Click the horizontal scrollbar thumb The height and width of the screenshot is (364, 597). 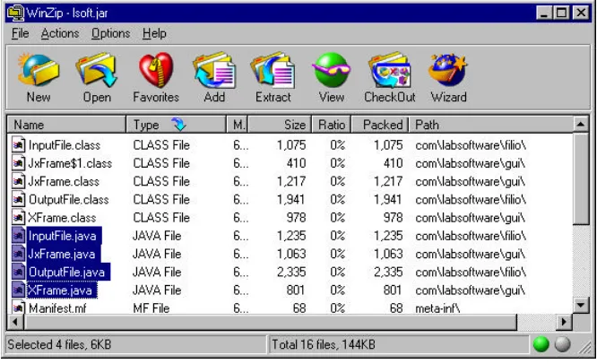pos(271,322)
